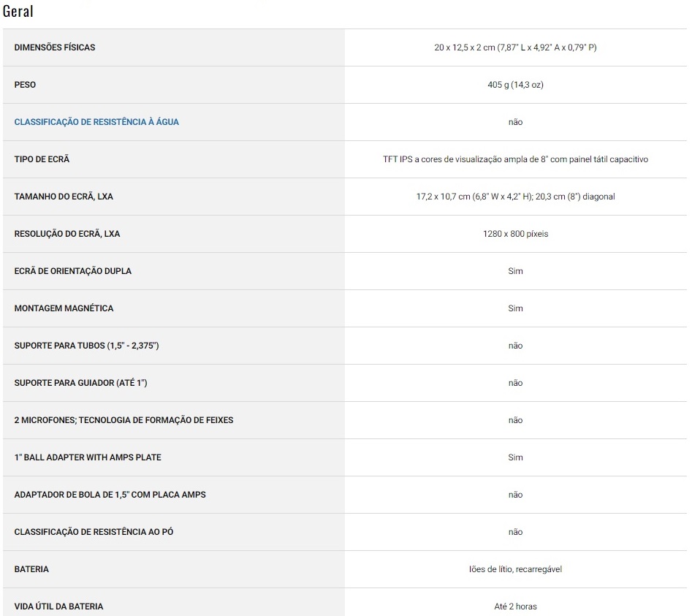The image size is (692, 616).
Task: Select the Dimensões Físicas row label
Action: coord(55,47)
